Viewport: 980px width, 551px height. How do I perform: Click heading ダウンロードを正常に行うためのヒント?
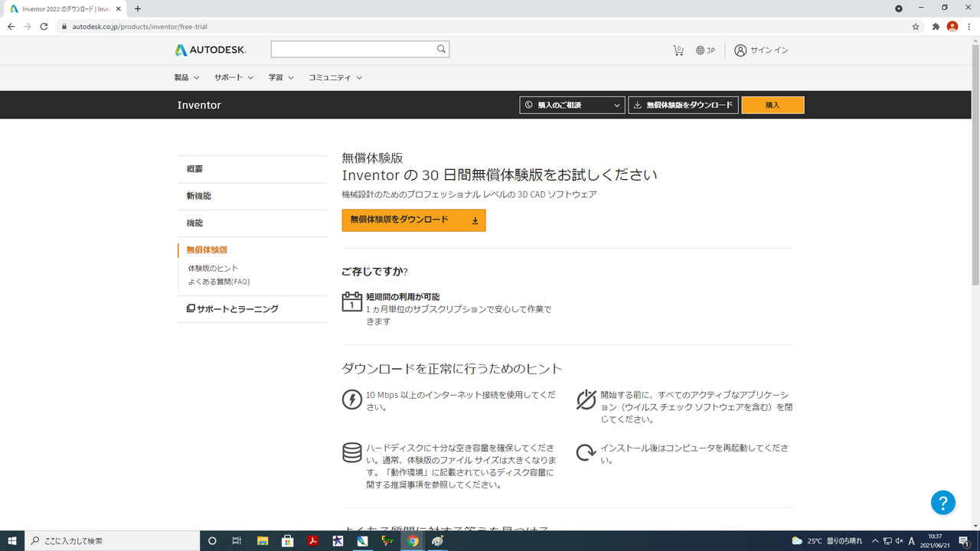click(x=452, y=369)
